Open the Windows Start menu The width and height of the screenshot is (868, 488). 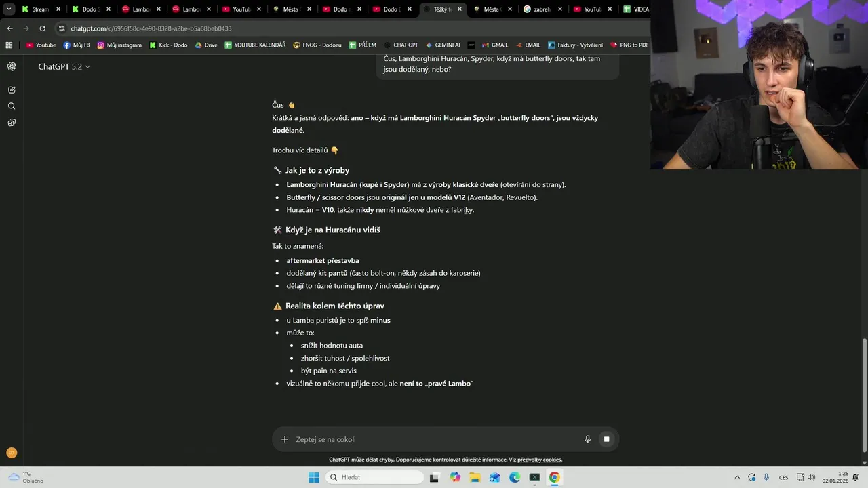pyautogui.click(x=314, y=477)
